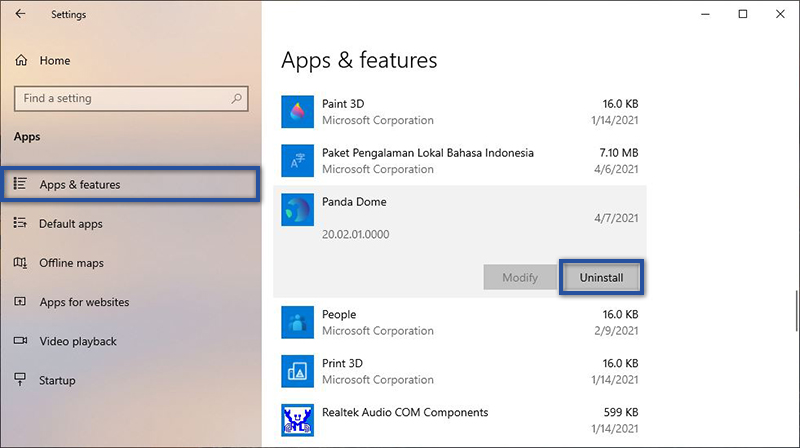Click the Paint 3D app icon
The height and width of the screenshot is (448, 800).
pyautogui.click(x=298, y=110)
